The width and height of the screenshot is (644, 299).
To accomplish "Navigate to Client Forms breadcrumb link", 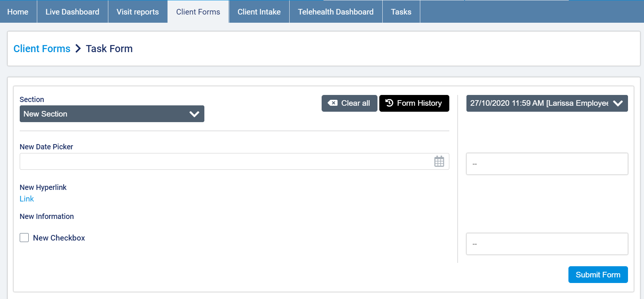I will (x=42, y=49).
